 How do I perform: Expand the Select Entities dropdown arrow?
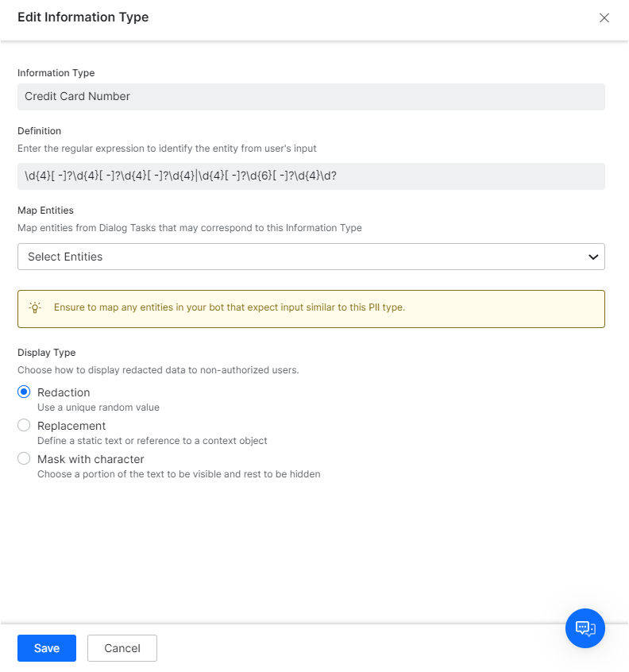(593, 257)
